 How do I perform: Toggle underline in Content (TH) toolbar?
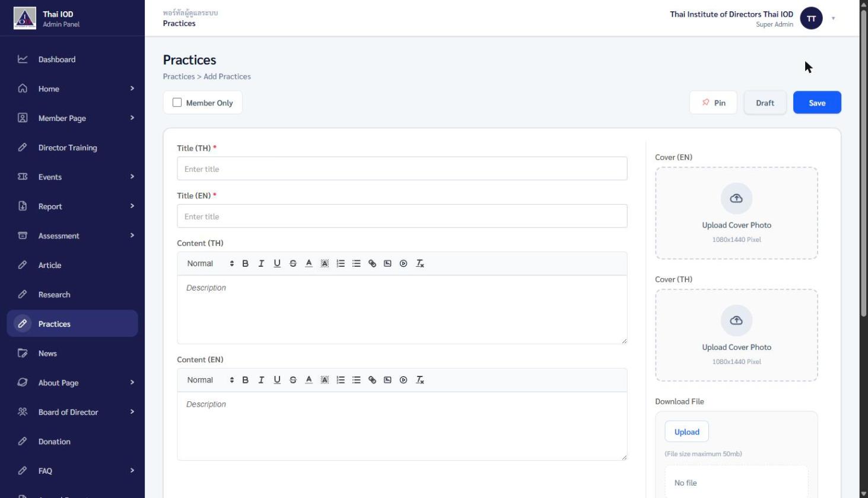[277, 263]
